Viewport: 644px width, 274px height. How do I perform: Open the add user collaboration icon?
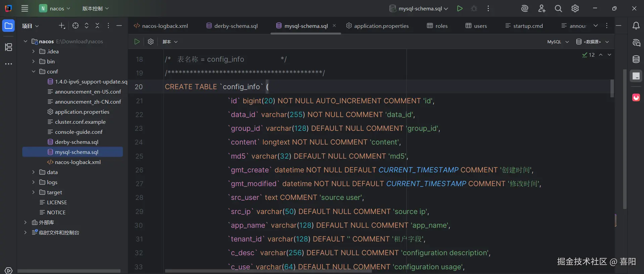[x=542, y=8]
